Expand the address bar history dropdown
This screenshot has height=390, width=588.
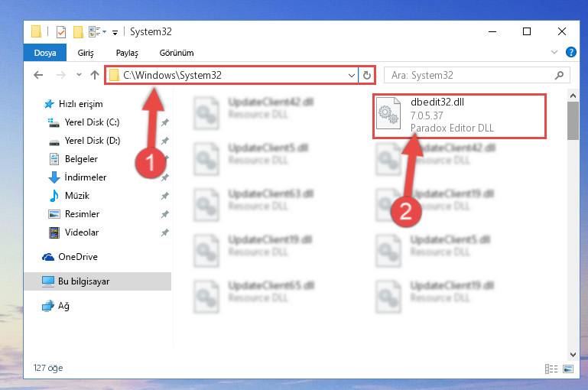(352, 76)
